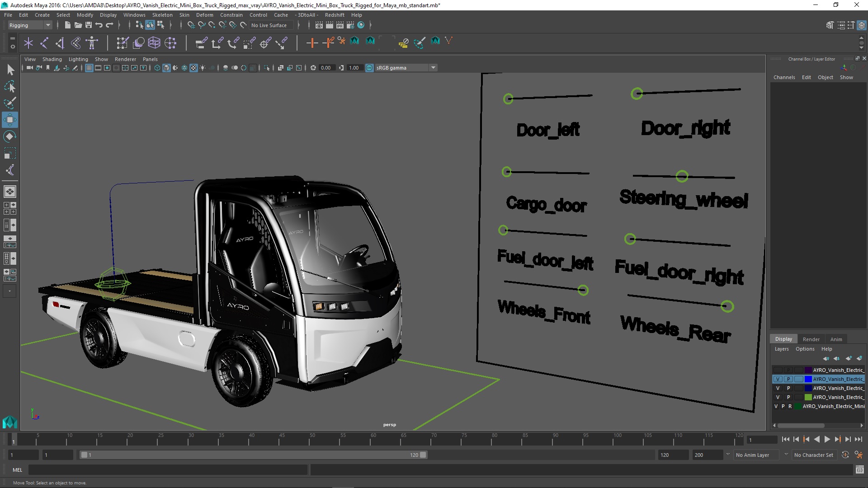Open Options menu in layer editor
This screenshot has height=488, width=868.
pyautogui.click(x=805, y=349)
